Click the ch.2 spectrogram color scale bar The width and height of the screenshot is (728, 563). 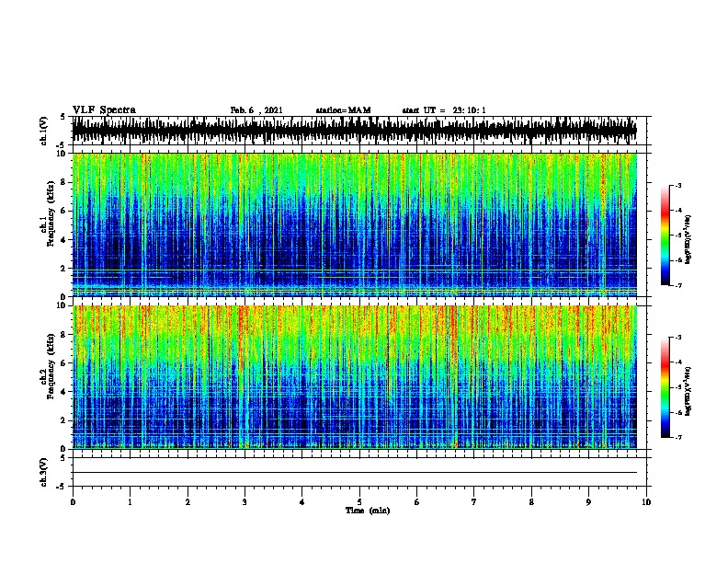click(x=665, y=387)
